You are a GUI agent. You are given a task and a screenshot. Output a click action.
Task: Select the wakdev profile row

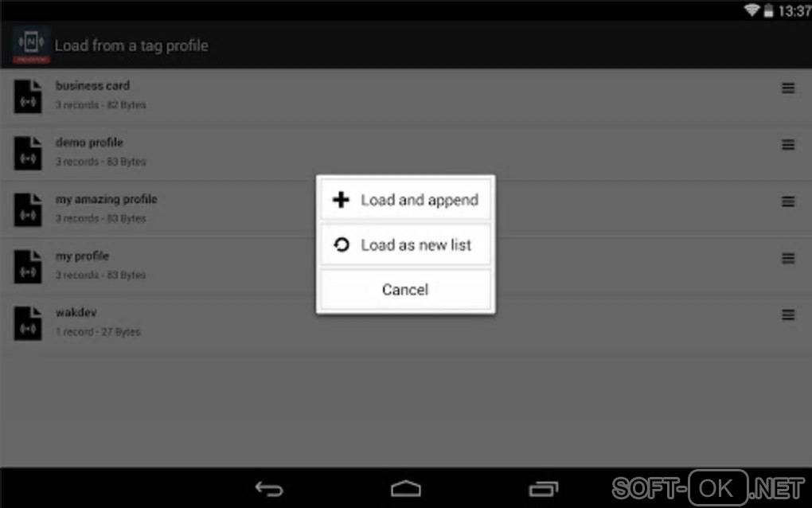(406, 323)
